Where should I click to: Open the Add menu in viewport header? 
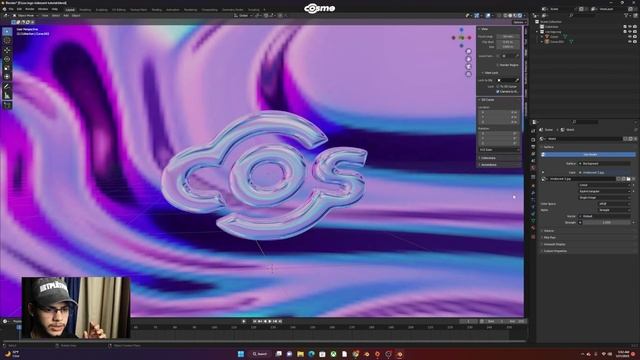[x=66, y=16]
